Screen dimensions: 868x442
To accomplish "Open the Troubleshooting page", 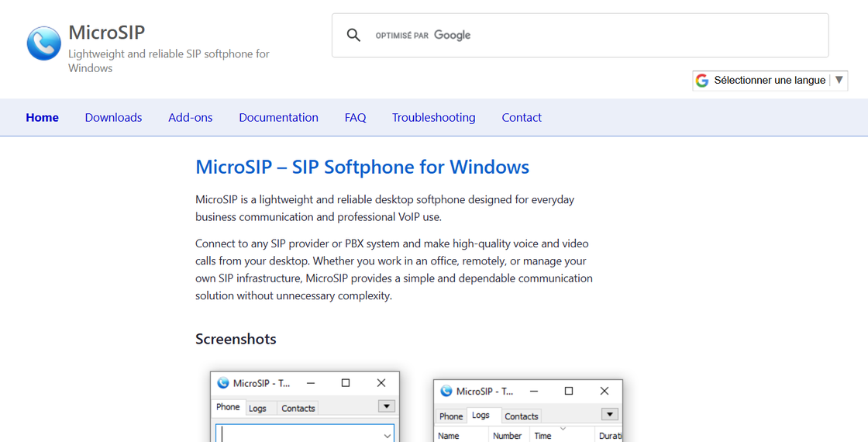I will pyautogui.click(x=433, y=117).
